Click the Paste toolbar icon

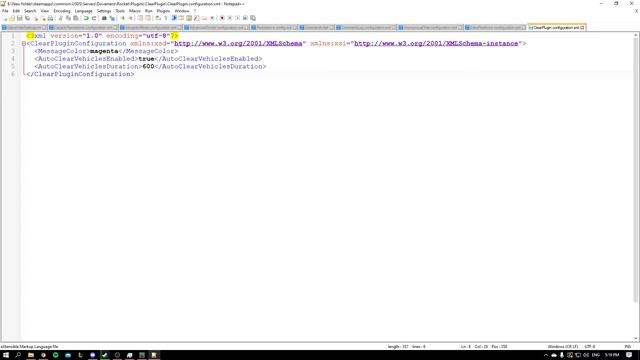(x=76, y=18)
